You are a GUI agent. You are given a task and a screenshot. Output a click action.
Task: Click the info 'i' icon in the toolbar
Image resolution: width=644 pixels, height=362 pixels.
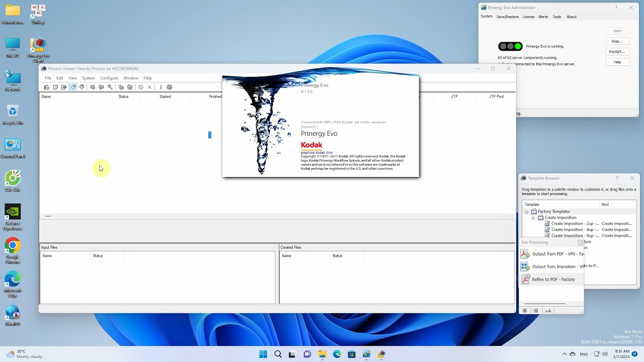(x=161, y=87)
